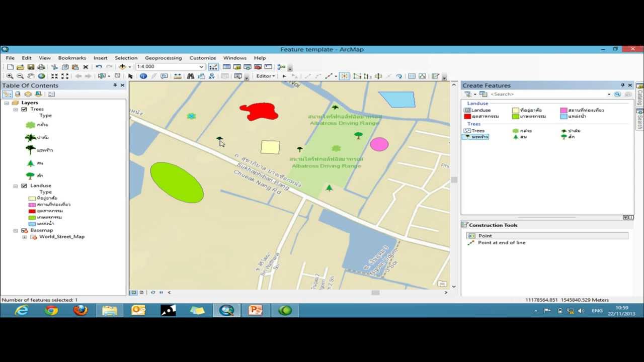Expand the World_Street_Map layer
Image resolution: width=644 pixels, height=362 pixels.
pos(24,237)
